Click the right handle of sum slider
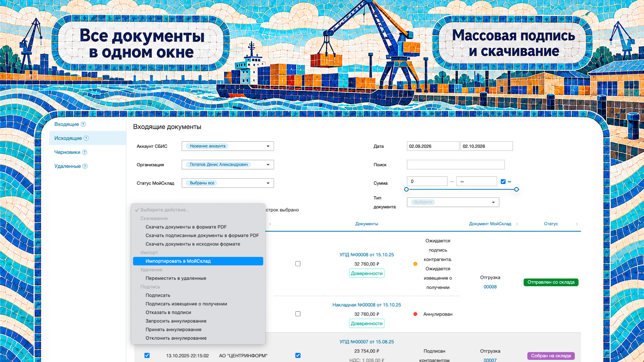 [x=517, y=189]
